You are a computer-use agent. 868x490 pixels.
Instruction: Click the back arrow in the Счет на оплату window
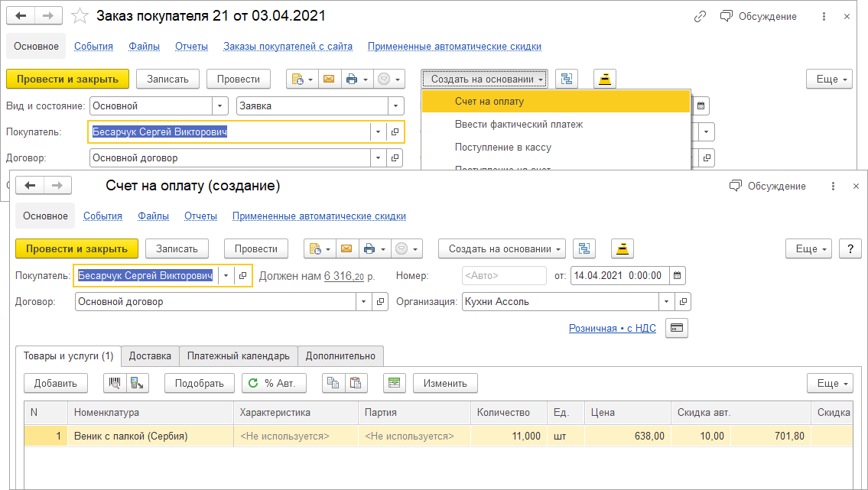(30, 185)
